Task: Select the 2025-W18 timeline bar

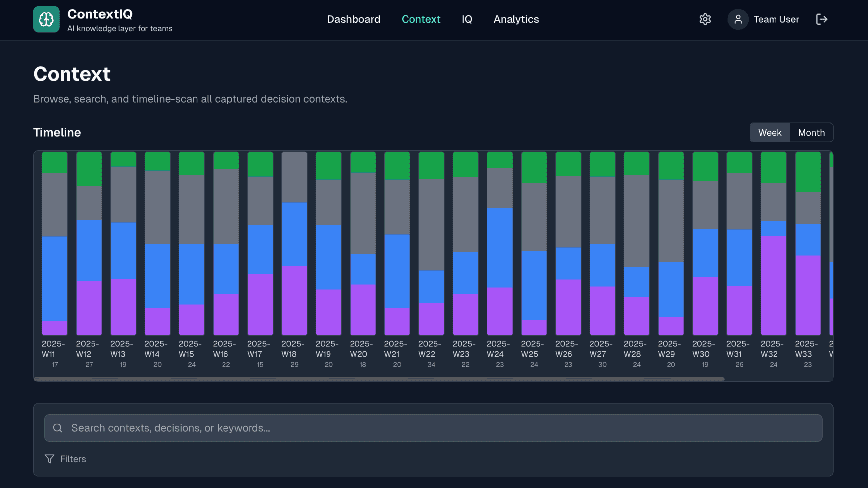Action: tap(294, 243)
